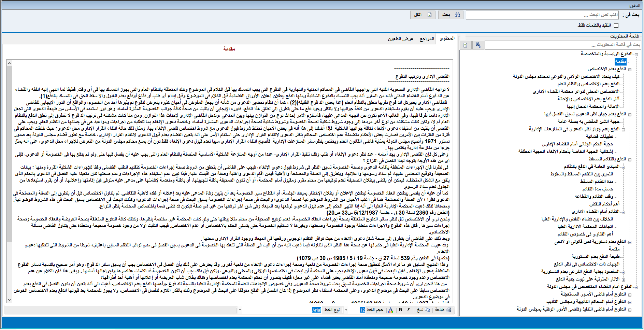Viewport: 644px width, 330px height.
Task: Collapse 'المبادئ العامة فى الدفع بالتقادم' node
Action: pos(623,167)
